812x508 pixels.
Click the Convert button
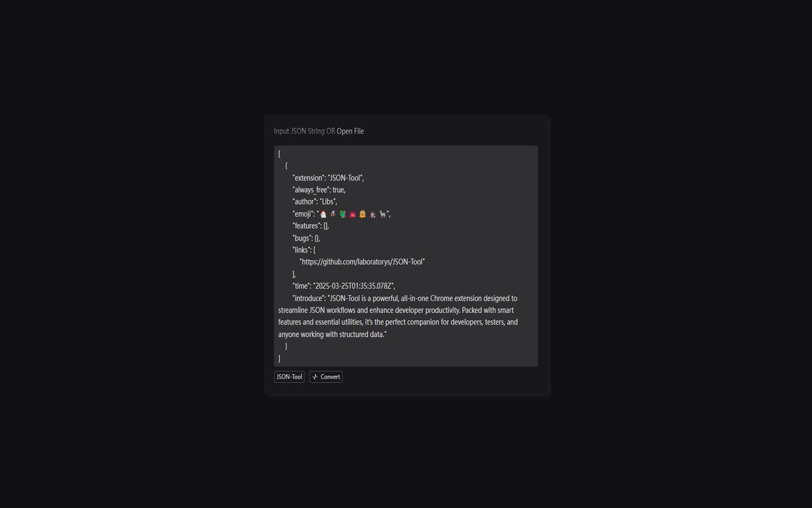pyautogui.click(x=326, y=377)
